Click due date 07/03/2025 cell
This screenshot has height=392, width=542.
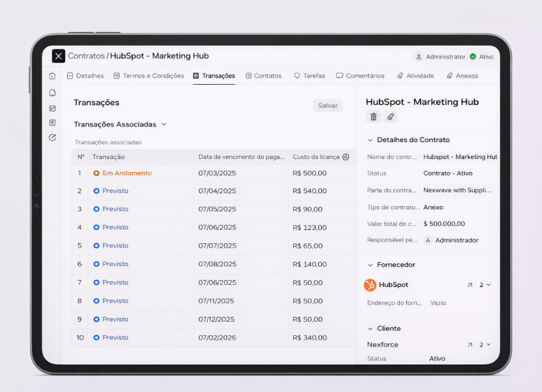(x=241, y=173)
